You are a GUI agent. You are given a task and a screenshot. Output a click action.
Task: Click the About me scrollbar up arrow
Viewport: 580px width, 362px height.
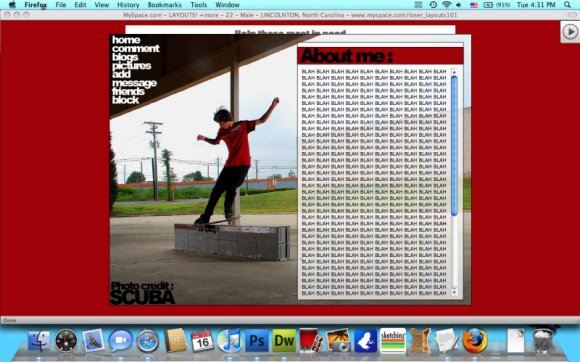pos(454,72)
